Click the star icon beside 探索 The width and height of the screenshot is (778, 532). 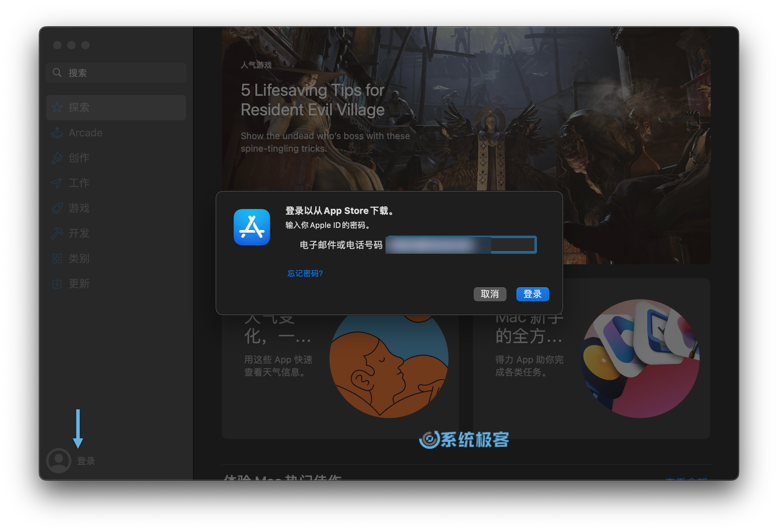[57, 108]
